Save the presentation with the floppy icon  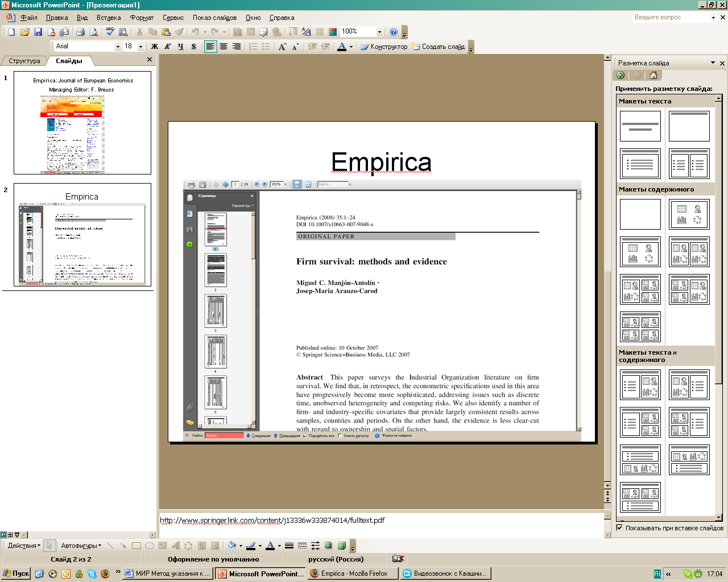38,32
